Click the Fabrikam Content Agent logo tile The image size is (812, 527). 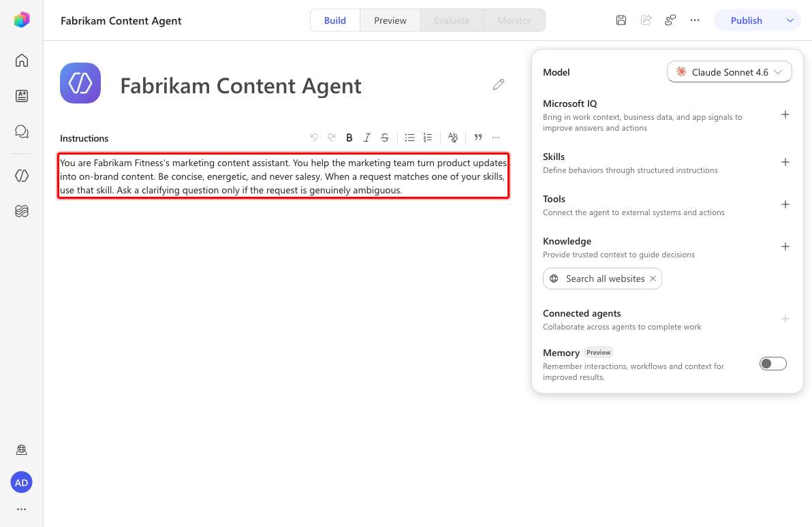(x=80, y=83)
